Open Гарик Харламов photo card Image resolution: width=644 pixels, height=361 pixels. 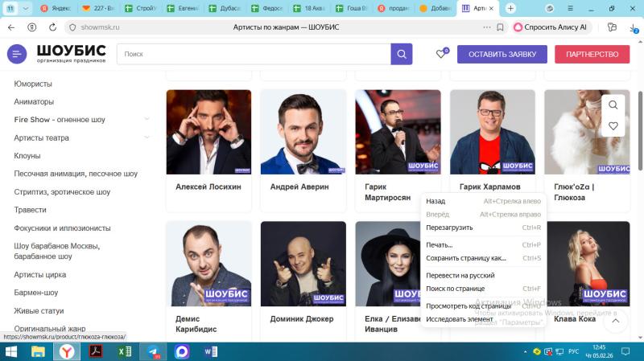pos(493,132)
